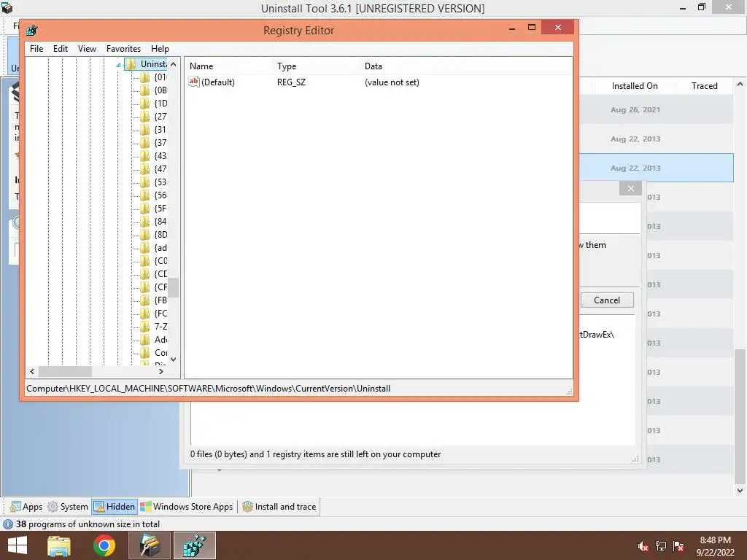Select the {CF registry key
This screenshot has width=747, height=560.
160,287
